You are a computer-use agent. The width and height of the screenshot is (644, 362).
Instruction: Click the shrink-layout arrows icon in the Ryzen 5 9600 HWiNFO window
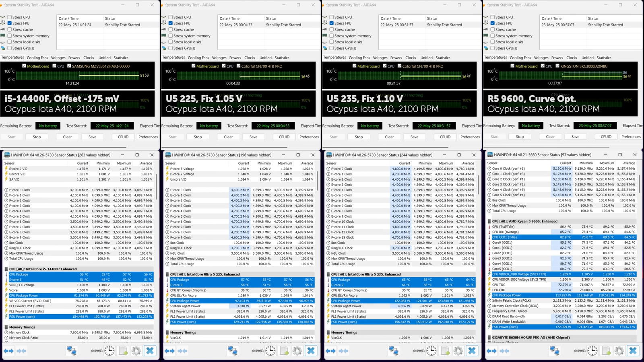pos(504,351)
